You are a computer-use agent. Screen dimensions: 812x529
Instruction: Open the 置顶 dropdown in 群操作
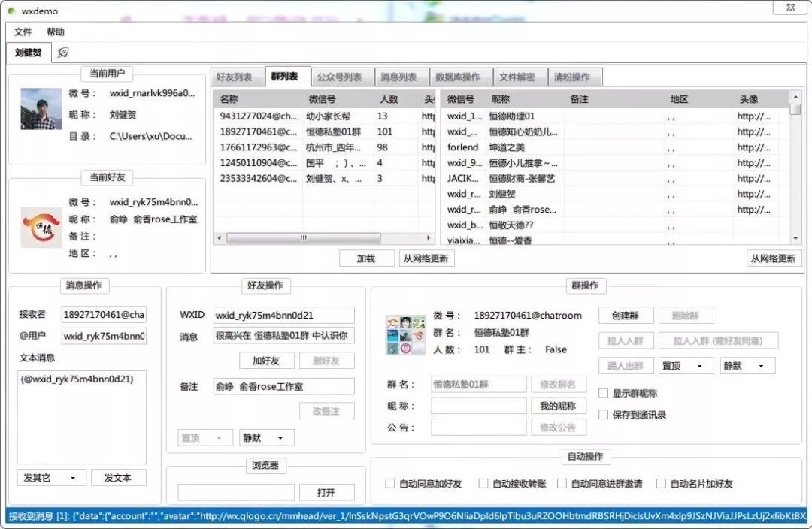pyautogui.click(x=686, y=365)
